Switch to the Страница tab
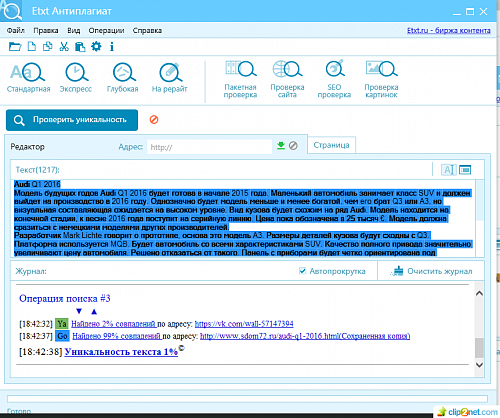500x418 pixels. tap(331, 145)
